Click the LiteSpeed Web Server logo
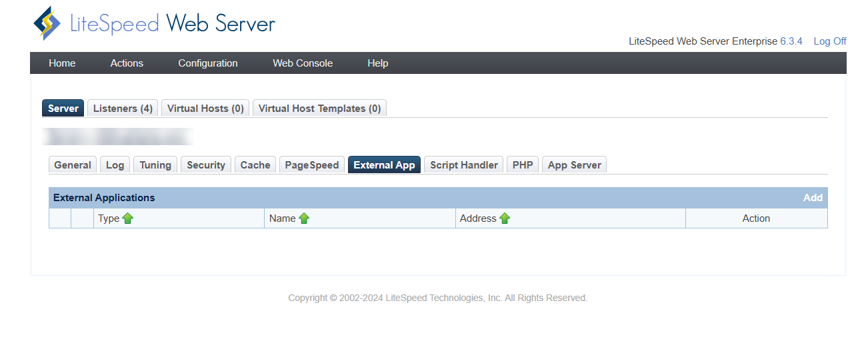This screenshot has height=341, width=868. coord(154,24)
